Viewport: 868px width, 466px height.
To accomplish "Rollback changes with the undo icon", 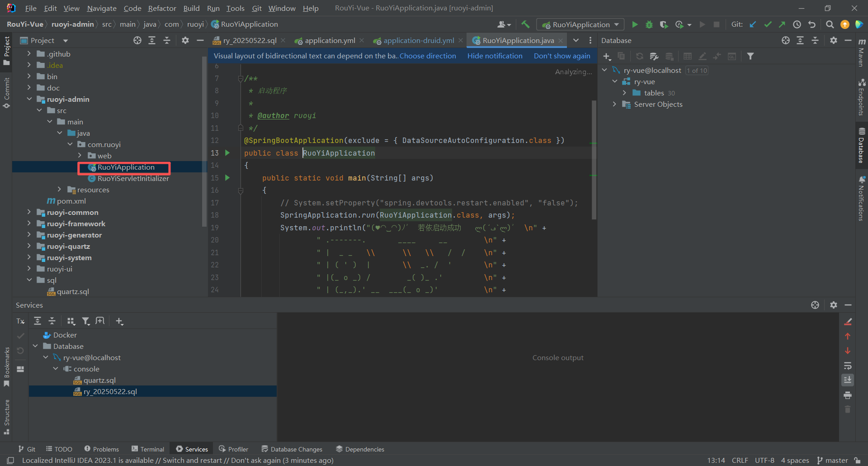I will (812, 24).
